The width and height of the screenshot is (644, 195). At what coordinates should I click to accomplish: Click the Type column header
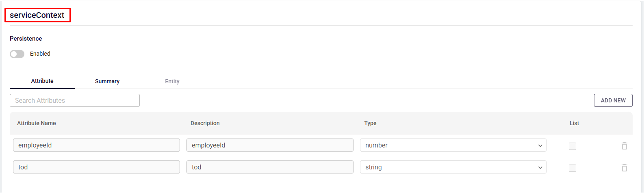(x=370, y=123)
